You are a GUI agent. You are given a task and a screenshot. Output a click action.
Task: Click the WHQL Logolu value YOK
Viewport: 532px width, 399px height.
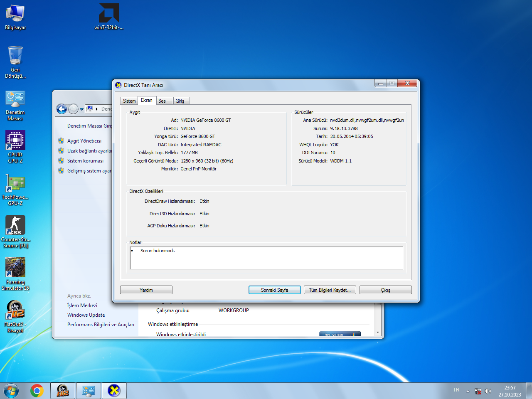(x=335, y=145)
